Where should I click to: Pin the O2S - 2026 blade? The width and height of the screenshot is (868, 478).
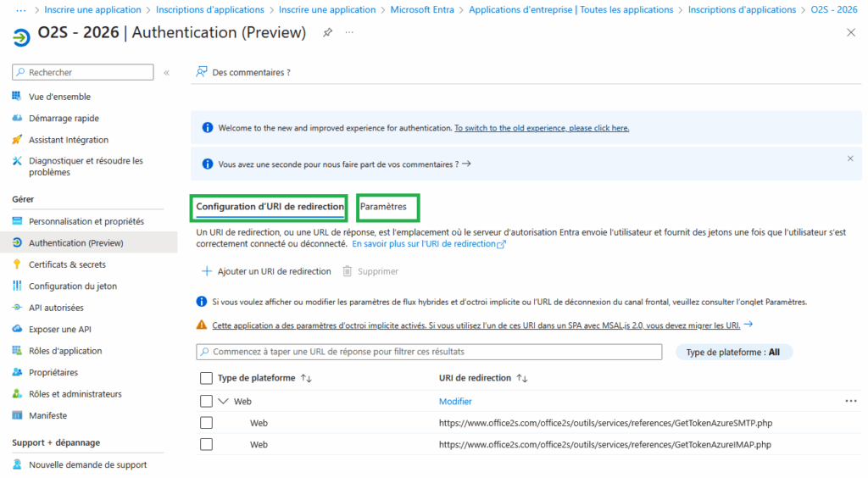coord(327,32)
